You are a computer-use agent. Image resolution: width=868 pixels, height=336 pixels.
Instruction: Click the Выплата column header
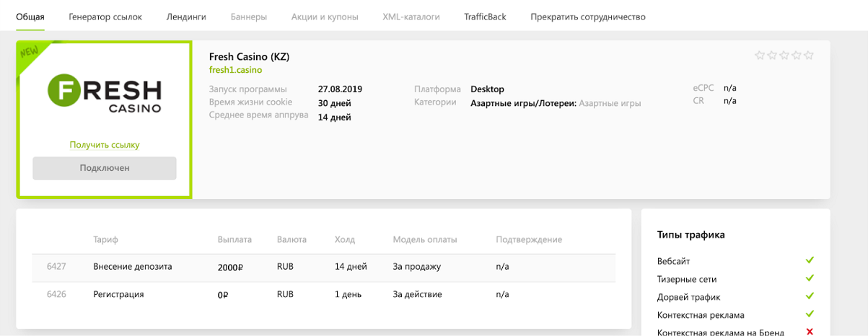click(234, 239)
